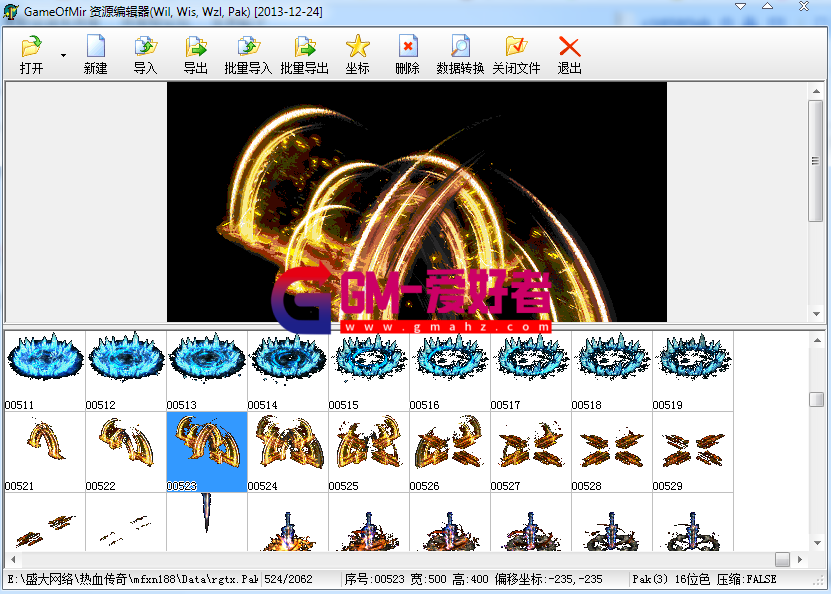Click status text 压缩:FALSE
Screen dimensions: 831x594
click(746, 579)
